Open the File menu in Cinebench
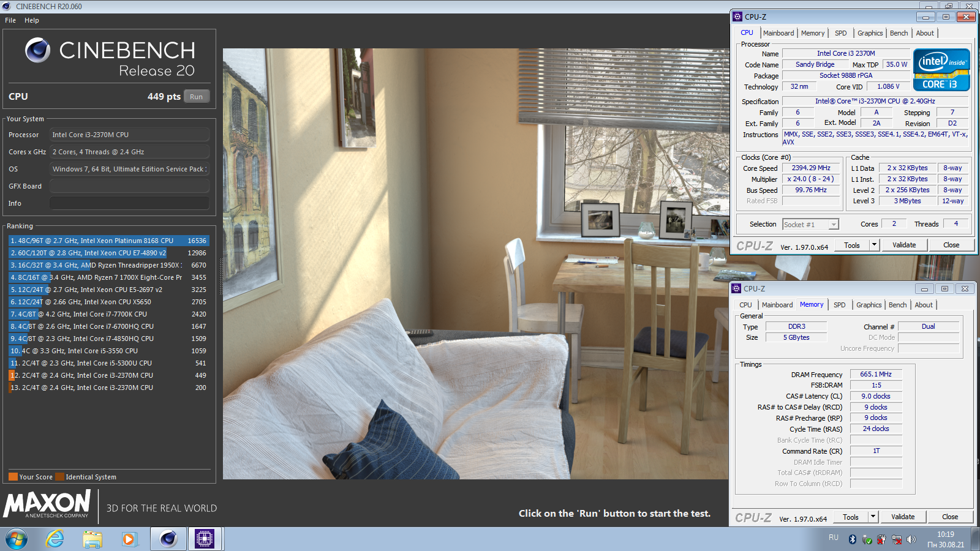 point(10,20)
